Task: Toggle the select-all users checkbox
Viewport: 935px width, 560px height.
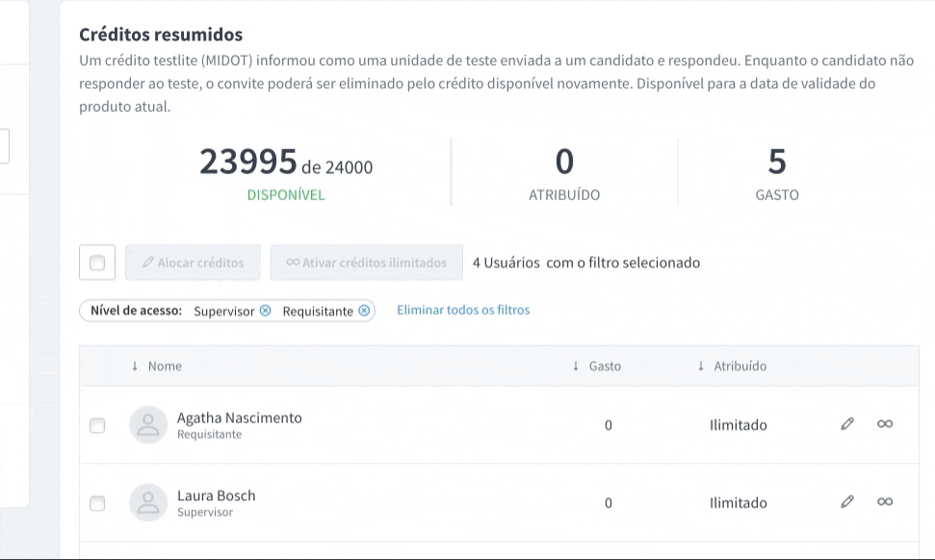Action: tap(97, 263)
